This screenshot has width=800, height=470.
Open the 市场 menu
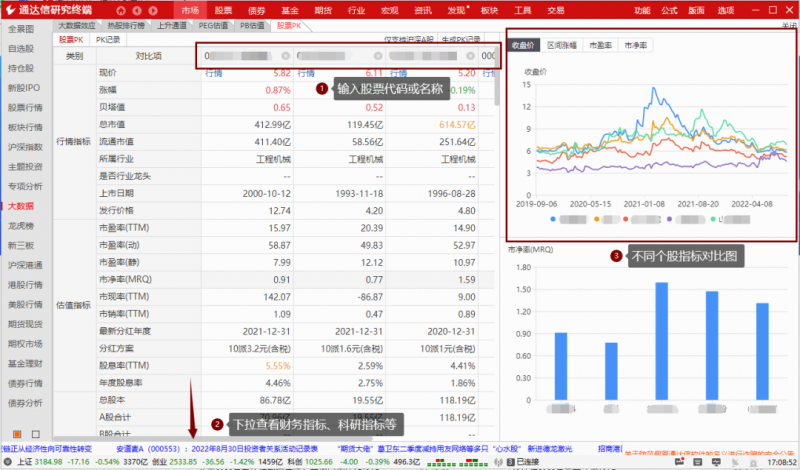click(x=190, y=10)
